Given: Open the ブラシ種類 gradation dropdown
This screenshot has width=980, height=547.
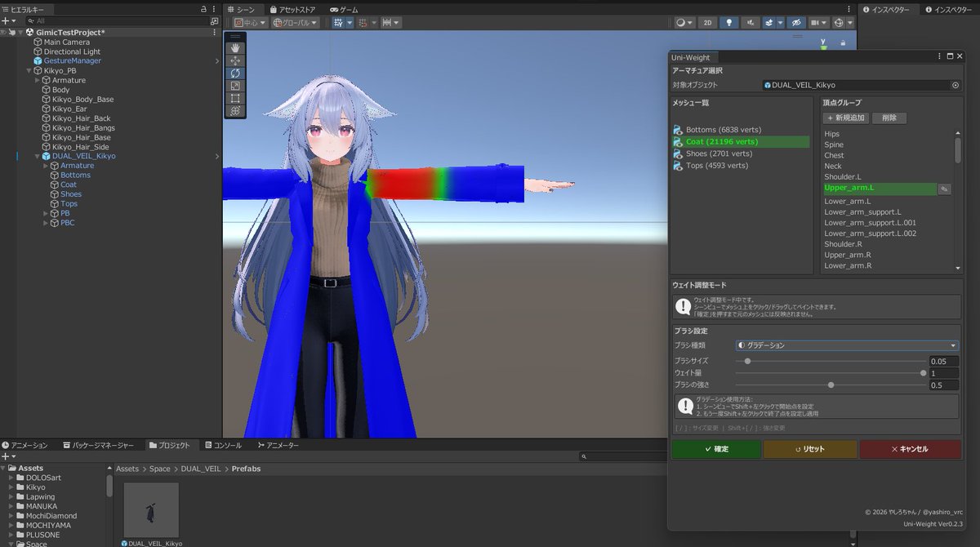Looking at the screenshot, I should 845,345.
